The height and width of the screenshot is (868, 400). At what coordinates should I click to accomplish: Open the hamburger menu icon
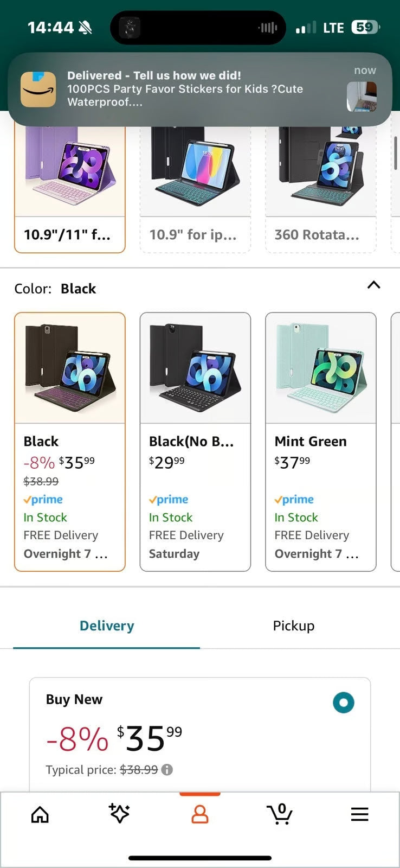[359, 814]
